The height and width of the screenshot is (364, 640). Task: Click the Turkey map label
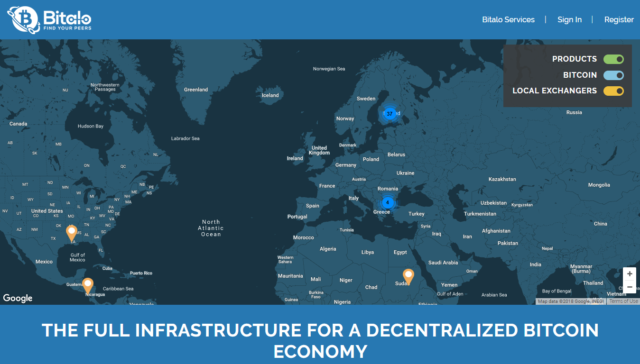coord(417,214)
